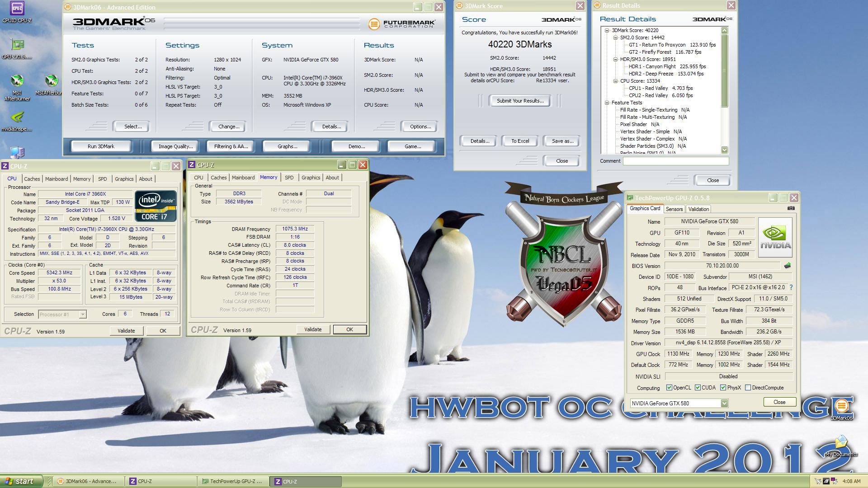
Task: Click the Game button in 3DMark06
Action: point(412,146)
